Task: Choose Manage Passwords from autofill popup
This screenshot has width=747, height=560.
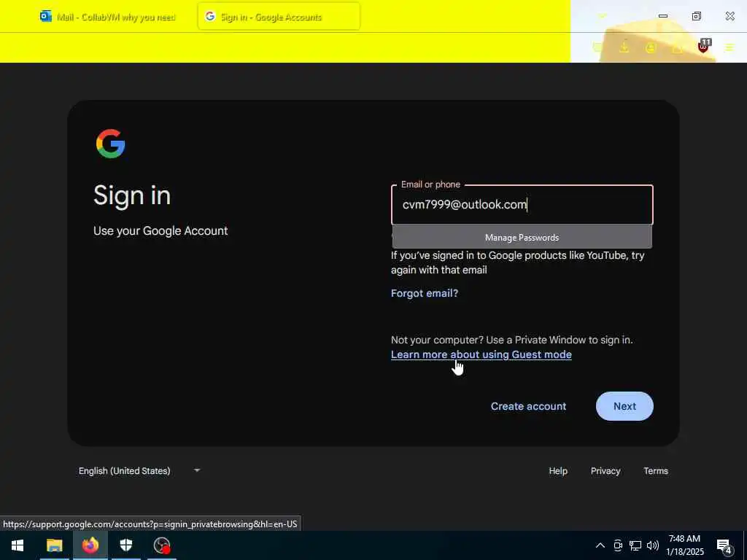Action: tap(522, 237)
